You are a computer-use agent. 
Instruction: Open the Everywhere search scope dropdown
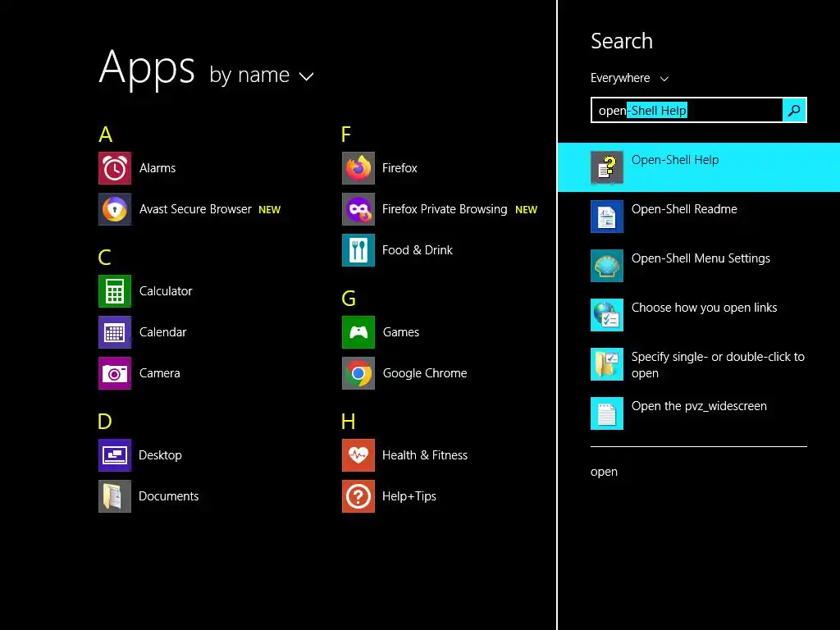[x=629, y=78]
